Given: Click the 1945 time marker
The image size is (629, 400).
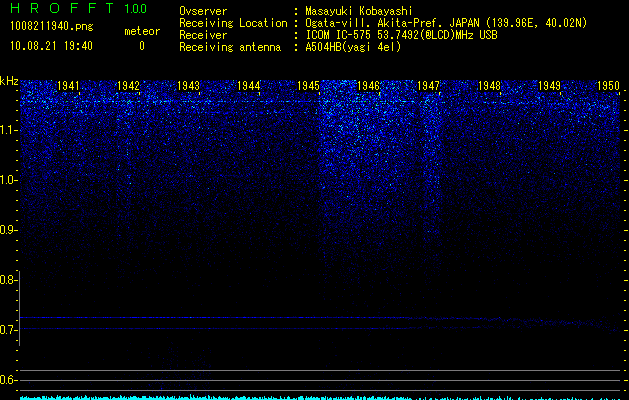Looking at the screenshot, I should click(308, 86).
